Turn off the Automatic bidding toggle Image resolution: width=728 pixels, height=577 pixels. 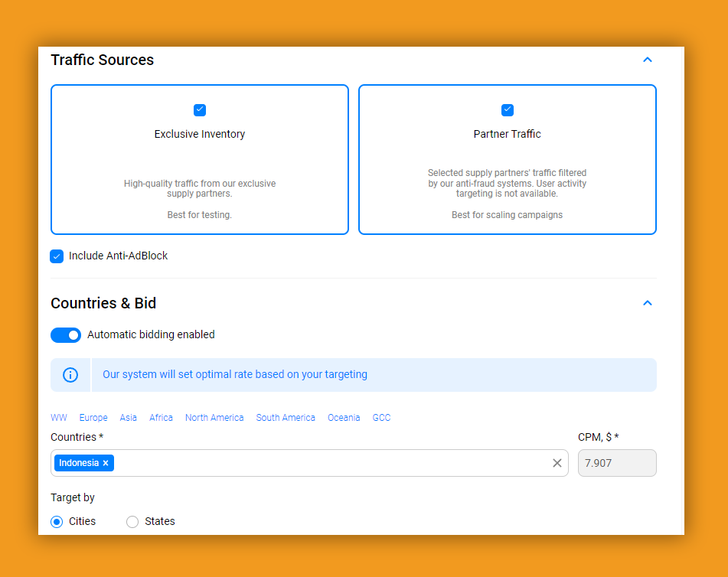(x=66, y=335)
